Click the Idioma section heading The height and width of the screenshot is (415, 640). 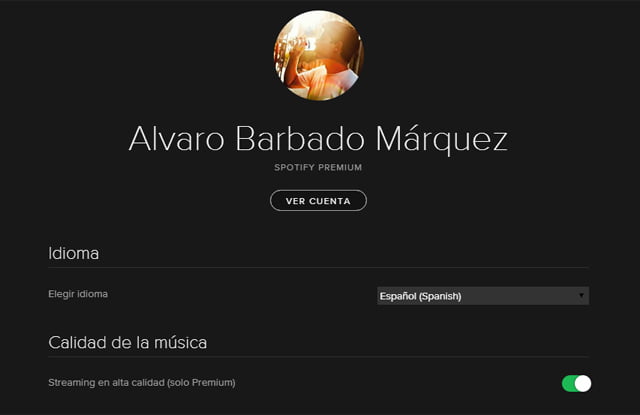[x=73, y=253]
